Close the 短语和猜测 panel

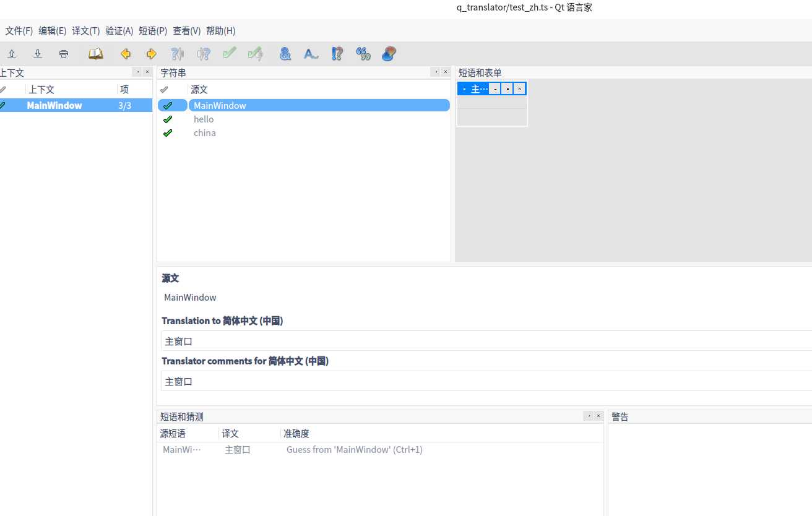click(598, 416)
